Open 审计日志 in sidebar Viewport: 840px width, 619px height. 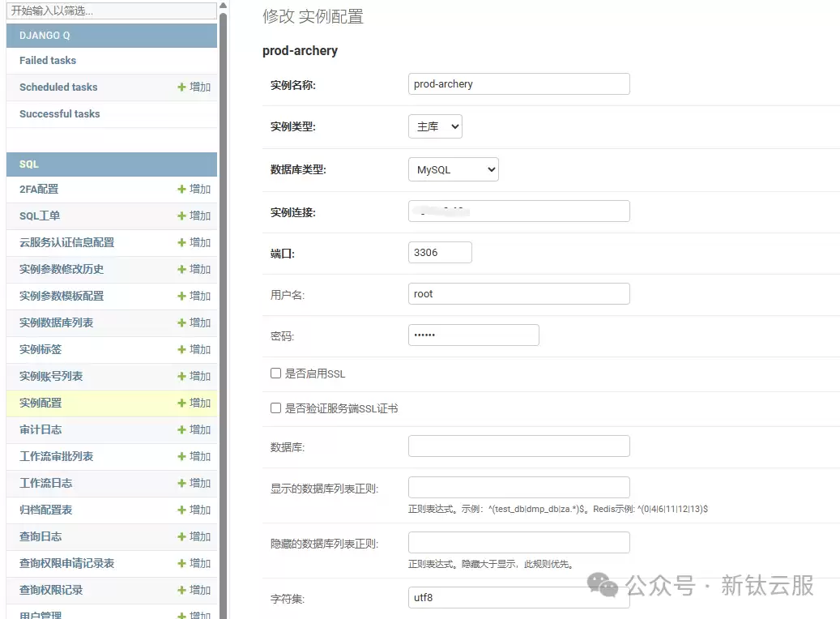[41, 430]
